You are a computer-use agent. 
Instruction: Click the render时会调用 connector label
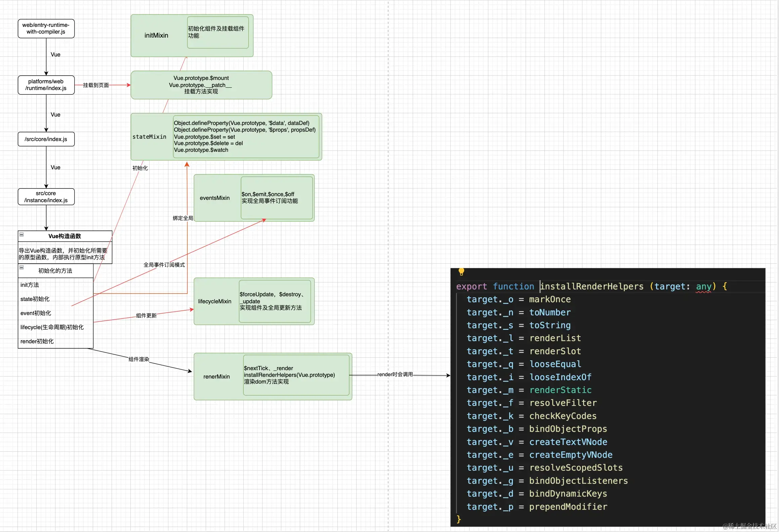395,374
